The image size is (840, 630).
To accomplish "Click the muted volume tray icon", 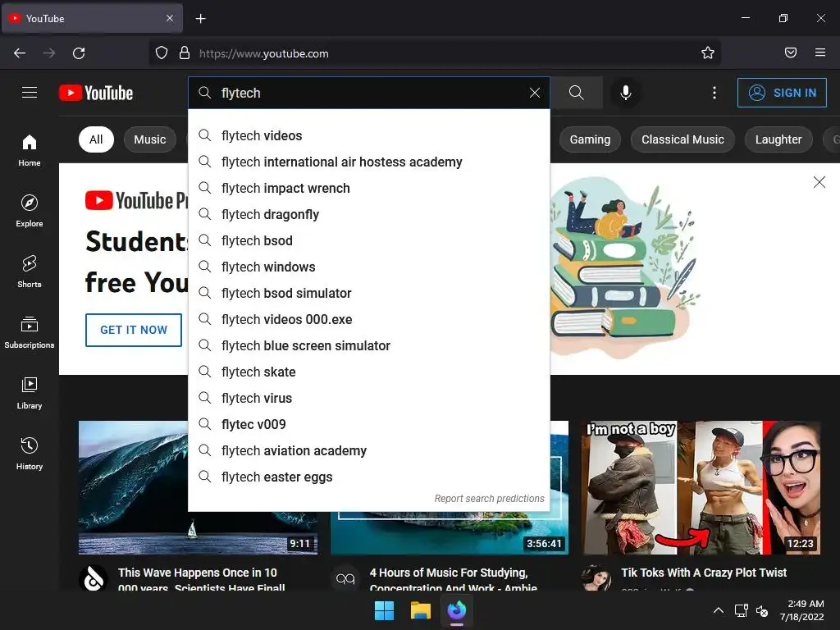I will coord(762,610).
